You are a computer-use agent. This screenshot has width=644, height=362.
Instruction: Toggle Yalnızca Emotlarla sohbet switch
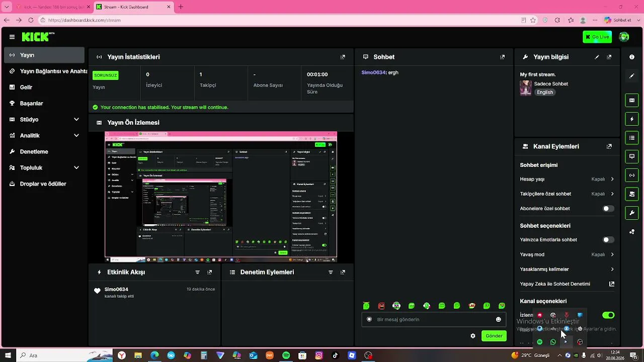pos(608,240)
